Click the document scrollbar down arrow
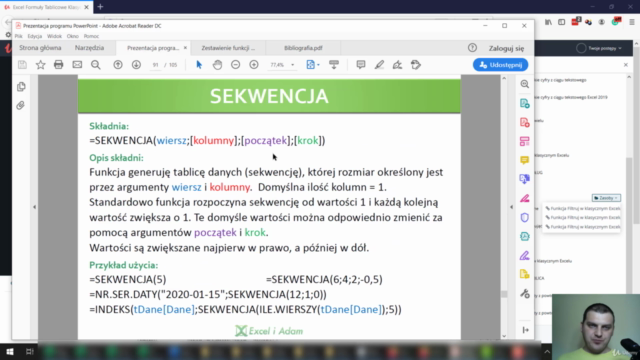Screen dimensions: 640x360 [x=504, y=336]
